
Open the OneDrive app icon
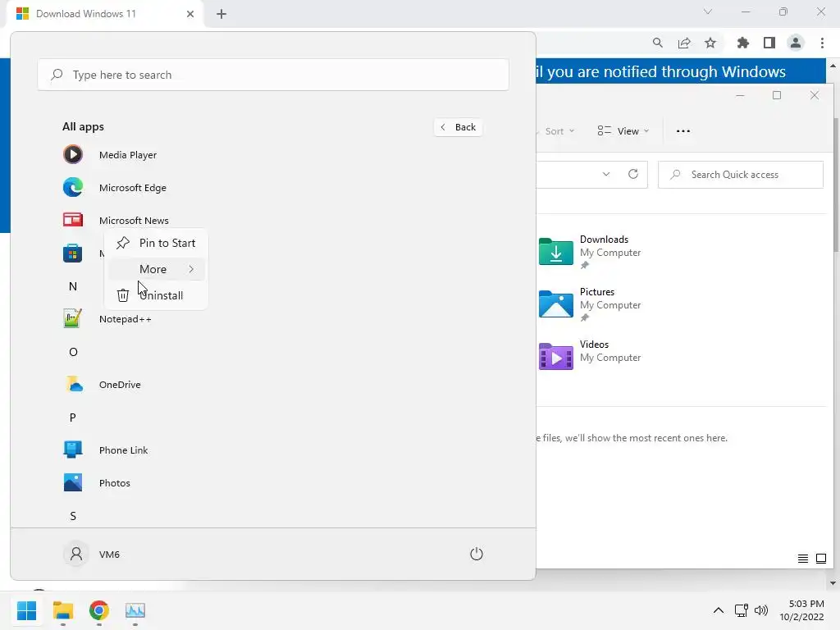coord(73,385)
